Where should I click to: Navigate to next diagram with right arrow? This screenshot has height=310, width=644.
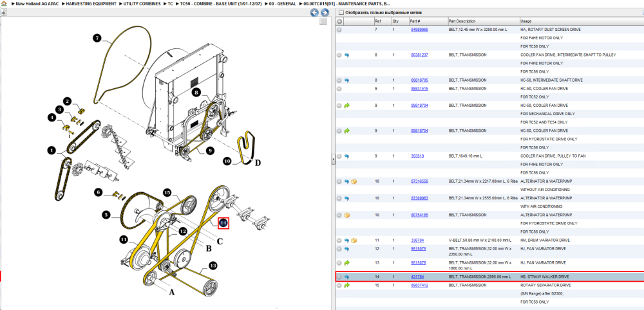click(324, 12)
